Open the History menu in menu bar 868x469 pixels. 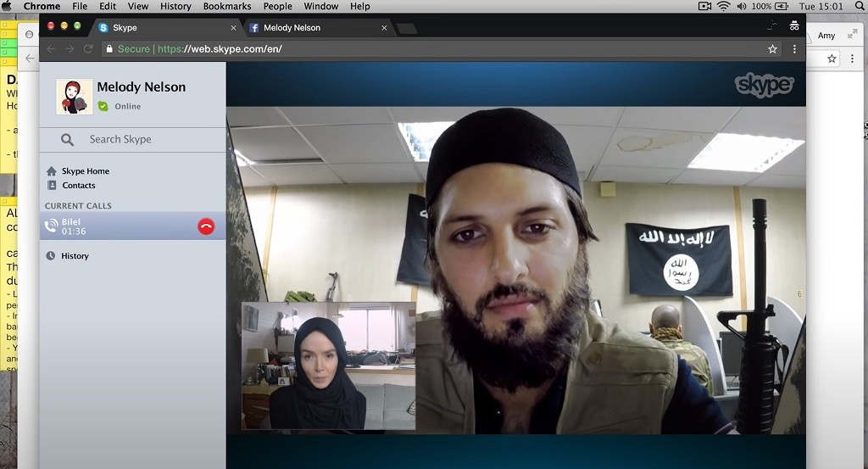pos(175,6)
